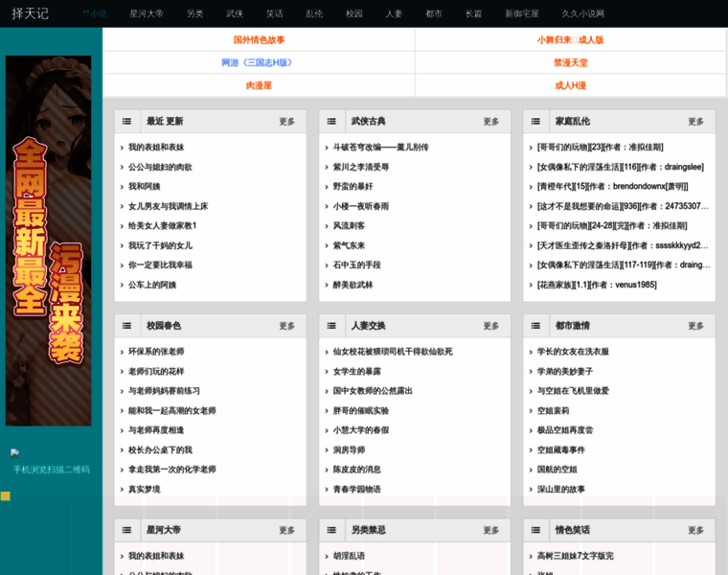Image resolution: width=728 pixels, height=575 pixels.
Task: Click the list icon beside 人妻交换
Action: pyautogui.click(x=331, y=326)
